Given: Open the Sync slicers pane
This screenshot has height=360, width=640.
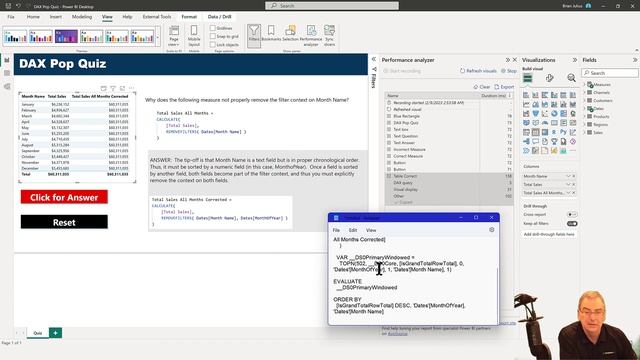Looking at the screenshot, I should coord(329,35).
